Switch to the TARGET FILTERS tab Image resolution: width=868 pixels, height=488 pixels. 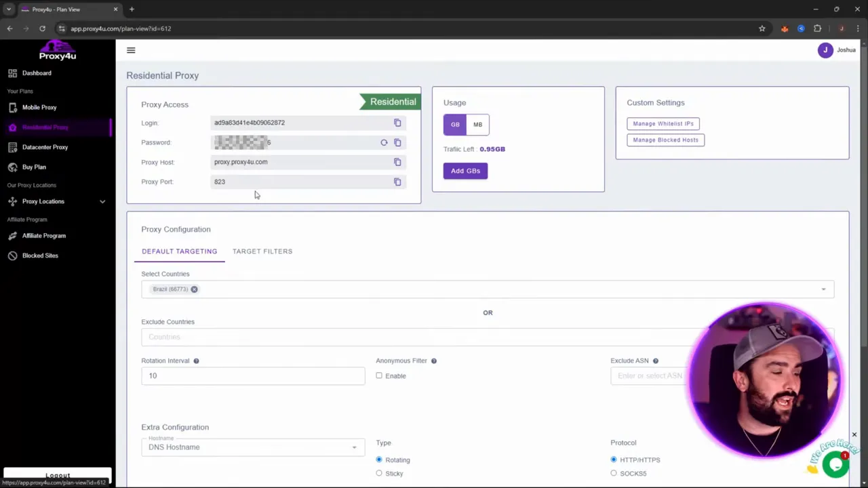(262, 251)
